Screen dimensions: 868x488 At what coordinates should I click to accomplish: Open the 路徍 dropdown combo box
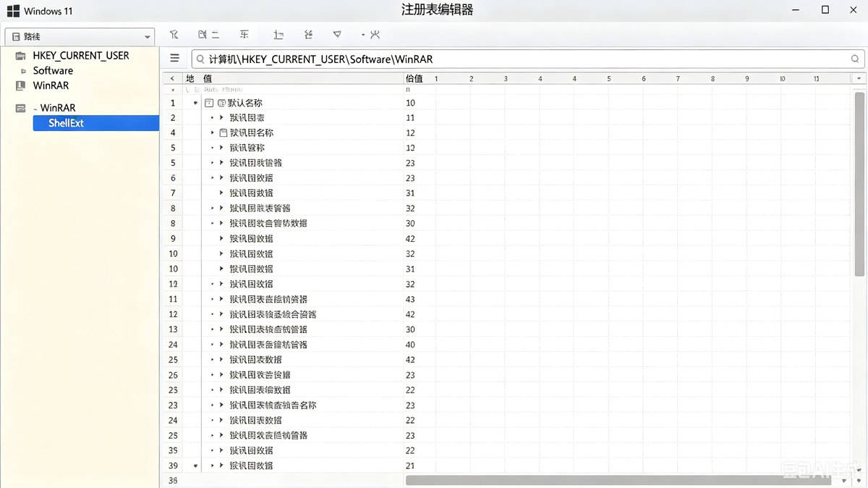click(x=80, y=36)
